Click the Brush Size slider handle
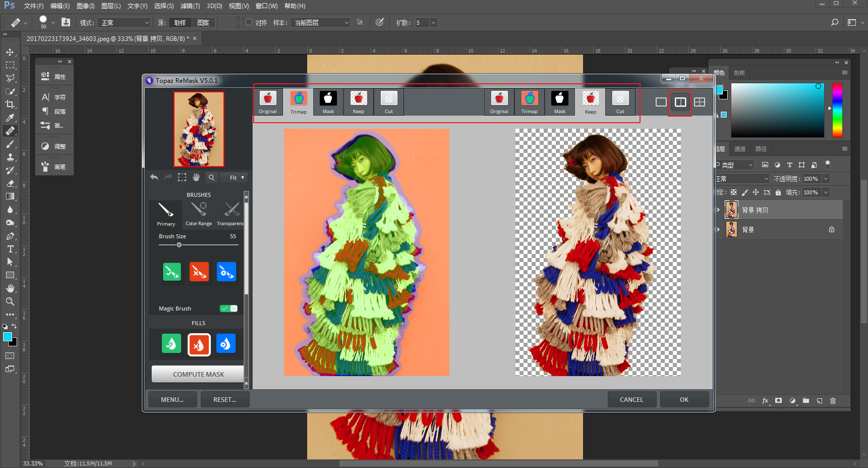Screen dimensions: 868x468 179,245
